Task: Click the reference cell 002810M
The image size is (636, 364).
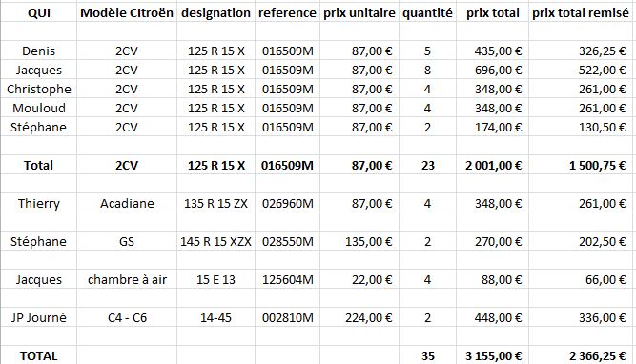Action: tap(288, 318)
